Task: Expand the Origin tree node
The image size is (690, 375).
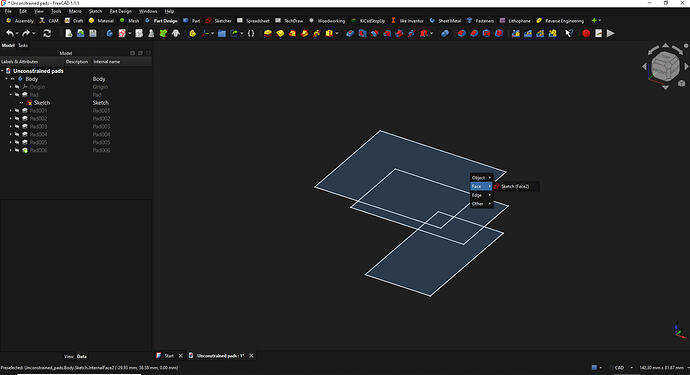Action: click(11, 87)
